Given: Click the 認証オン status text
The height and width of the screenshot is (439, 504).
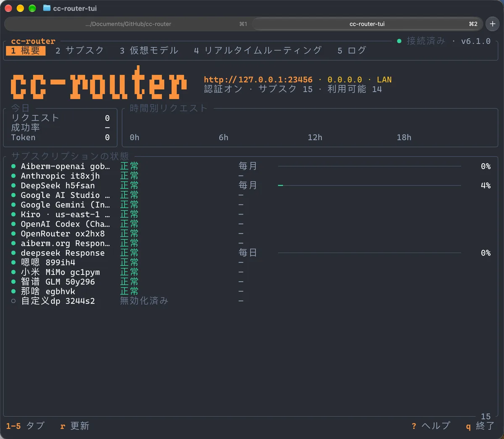Looking at the screenshot, I should (223, 89).
